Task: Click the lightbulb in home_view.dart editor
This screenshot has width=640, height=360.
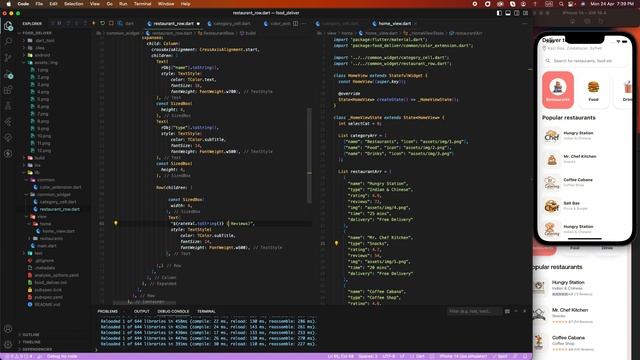Action: coord(336,243)
